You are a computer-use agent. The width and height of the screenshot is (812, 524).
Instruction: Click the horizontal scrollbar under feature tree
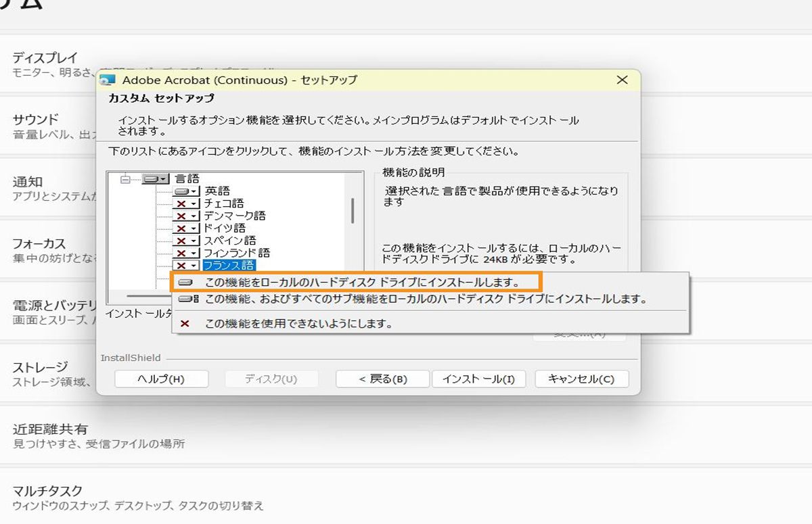(149, 295)
